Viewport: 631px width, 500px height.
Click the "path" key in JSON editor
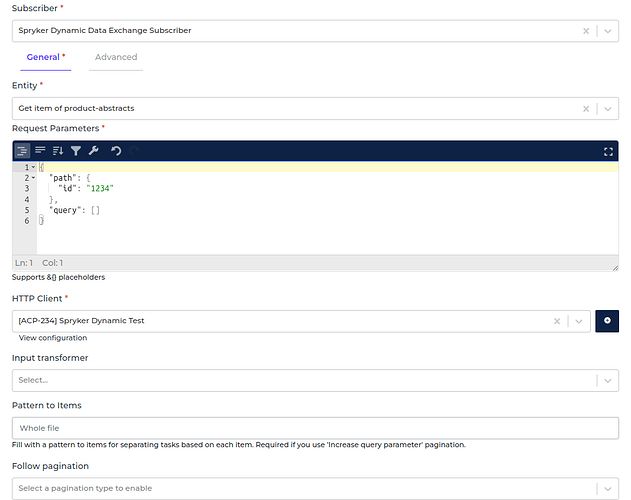click(61, 178)
